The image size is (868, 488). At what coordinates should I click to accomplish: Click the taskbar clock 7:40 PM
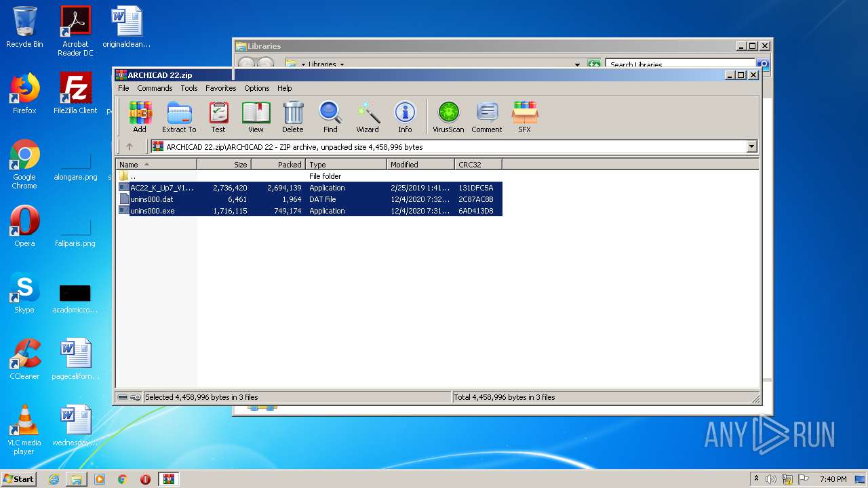833,479
